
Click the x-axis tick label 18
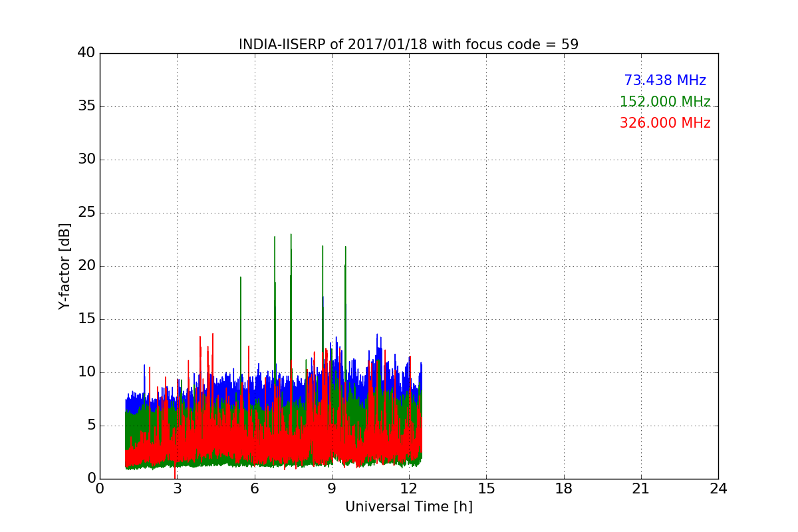[564, 489]
